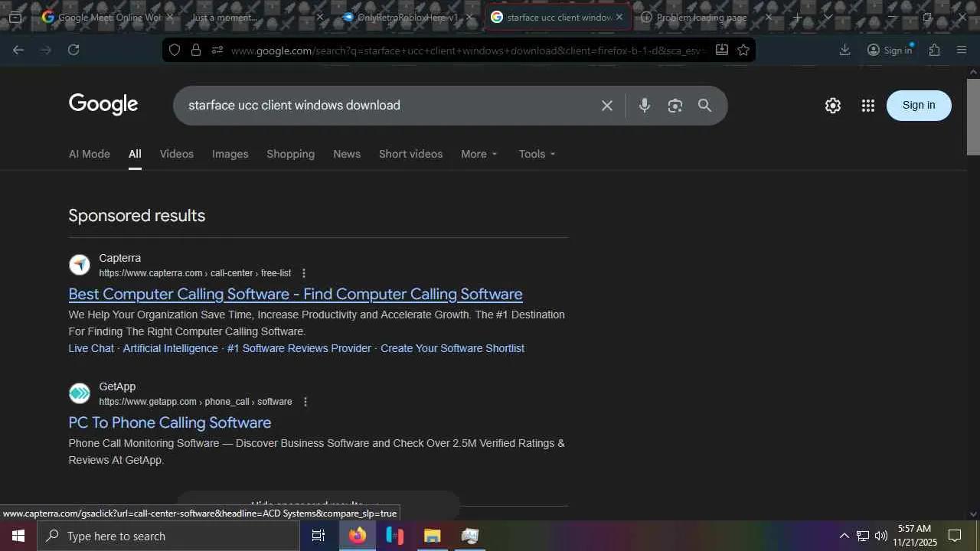Reload the current page

[x=73, y=50]
